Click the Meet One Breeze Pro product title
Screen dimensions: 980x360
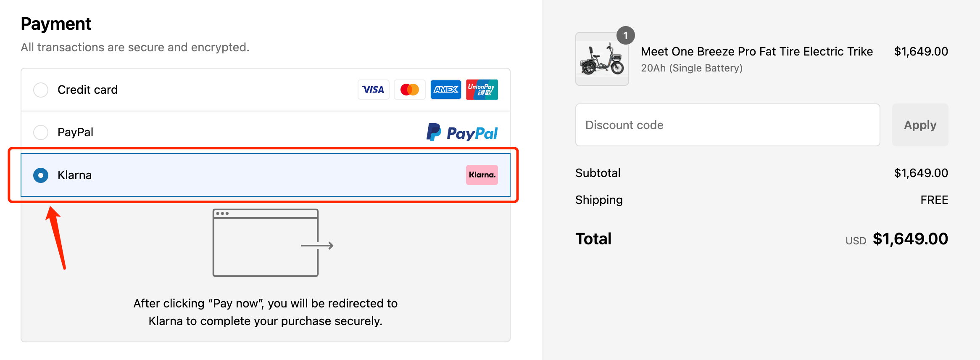click(x=756, y=51)
